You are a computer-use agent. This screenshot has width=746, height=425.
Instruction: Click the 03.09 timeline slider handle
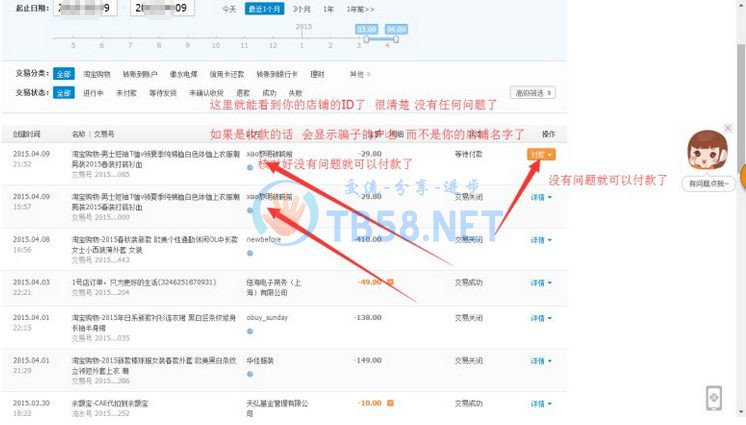[x=367, y=38]
